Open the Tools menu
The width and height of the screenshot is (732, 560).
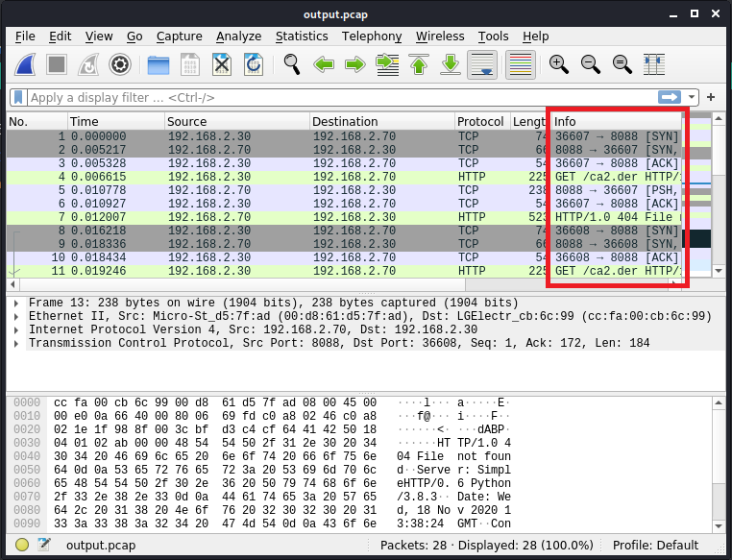[493, 36]
